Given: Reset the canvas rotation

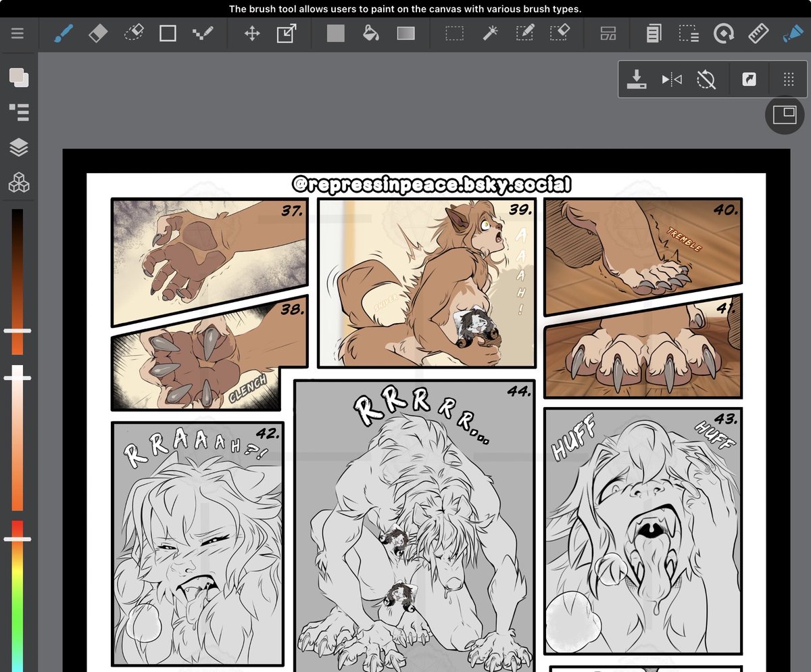Looking at the screenshot, I should (x=706, y=80).
